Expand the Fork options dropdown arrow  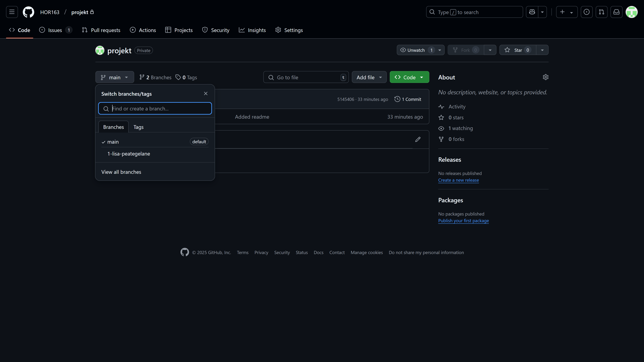point(490,50)
